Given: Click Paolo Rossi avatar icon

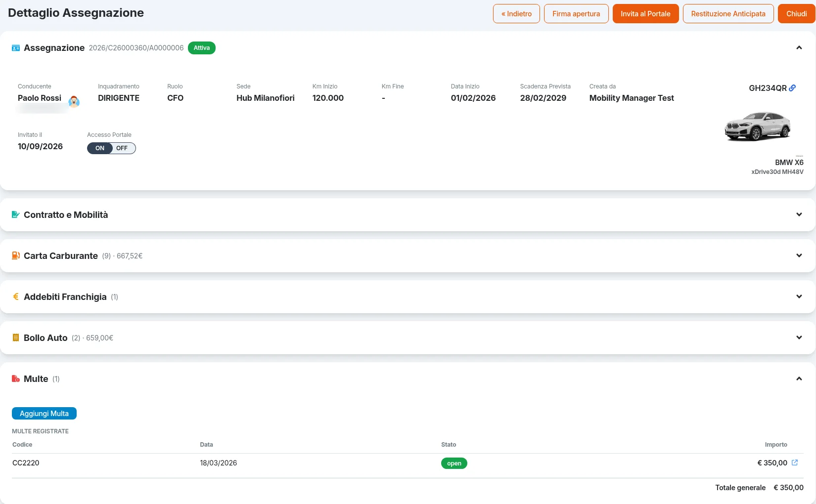Looking at the screenshot, I should coord(74,101).
